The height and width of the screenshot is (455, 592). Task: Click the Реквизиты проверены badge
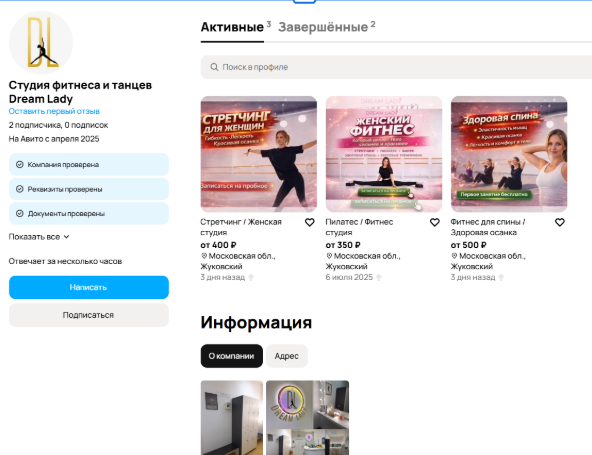[89, 189]
